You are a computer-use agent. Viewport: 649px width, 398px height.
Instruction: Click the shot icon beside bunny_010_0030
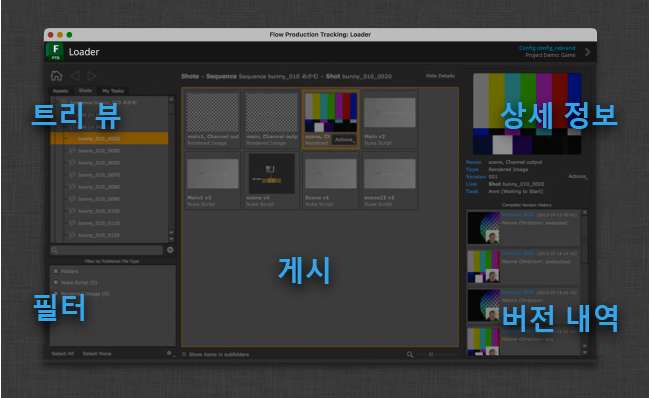tap(72, 151)
